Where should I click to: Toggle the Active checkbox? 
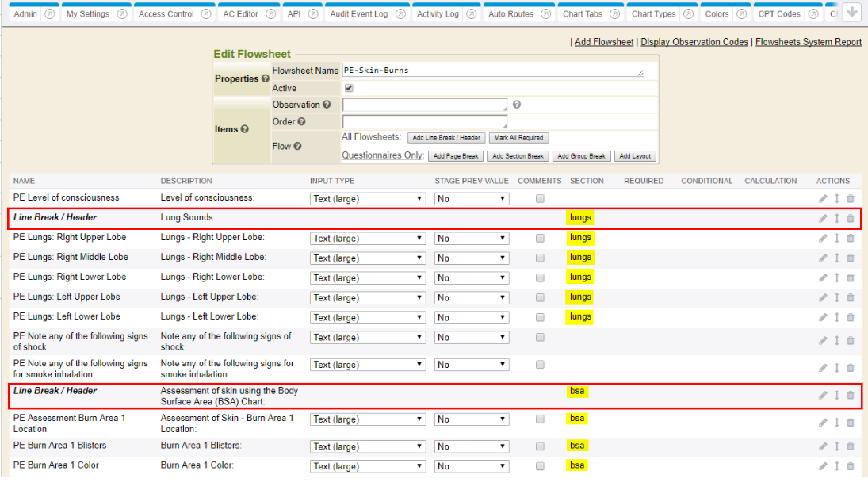click(x=349, y=88)
